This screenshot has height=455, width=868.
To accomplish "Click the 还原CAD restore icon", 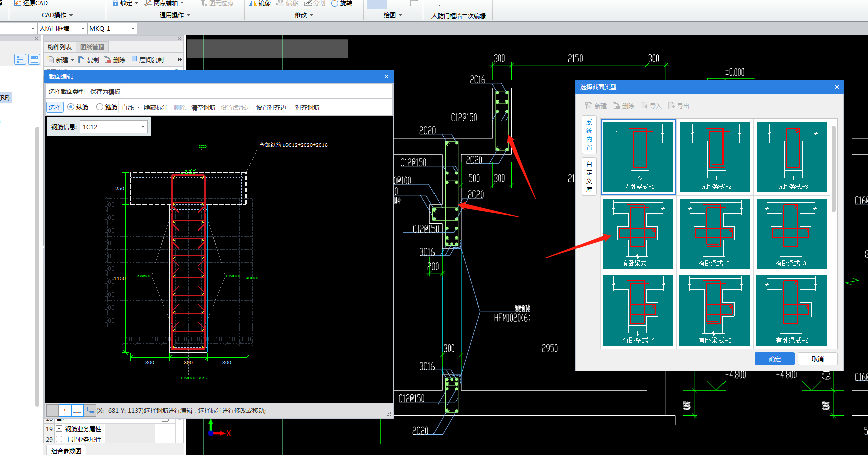I will click(17, 3).
